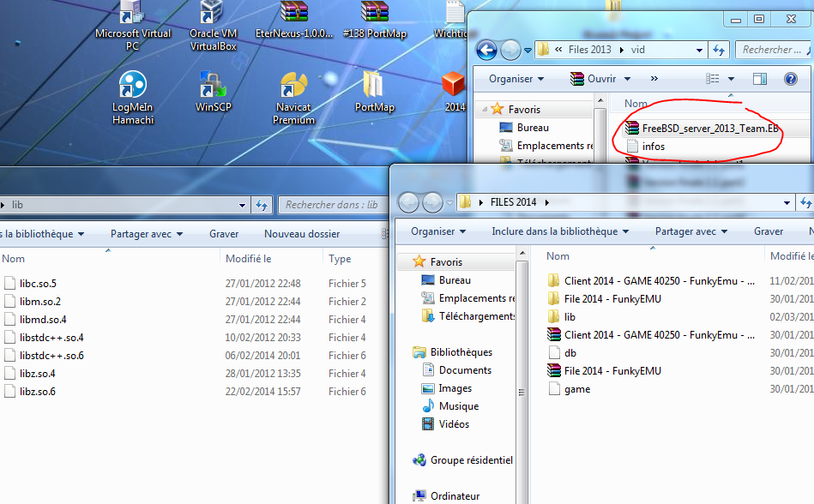The image size is (814, 504).
Task: Open the lib folder in FILES 2014
Action: coord(562,317)
